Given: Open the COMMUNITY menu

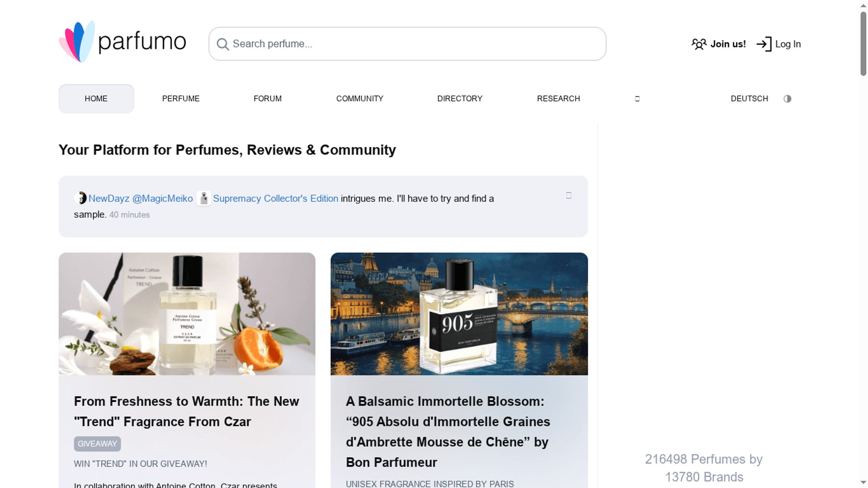Looking at the screenshot, I should 359,98.
